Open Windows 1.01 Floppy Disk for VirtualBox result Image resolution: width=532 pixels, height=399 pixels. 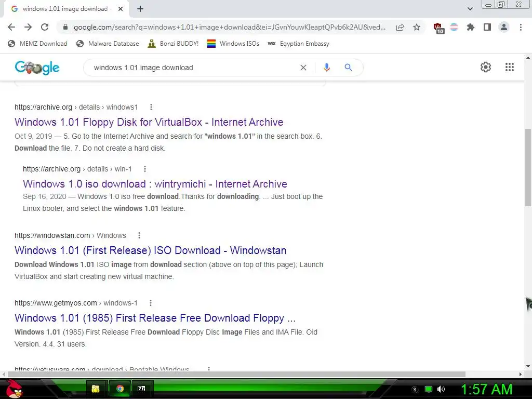tap(149, 122)
